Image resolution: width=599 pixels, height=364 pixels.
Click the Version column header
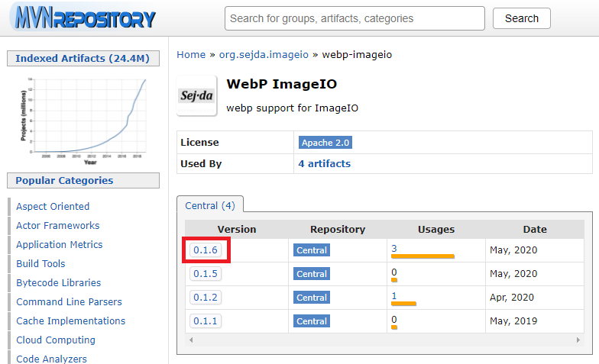pos(237,229)
